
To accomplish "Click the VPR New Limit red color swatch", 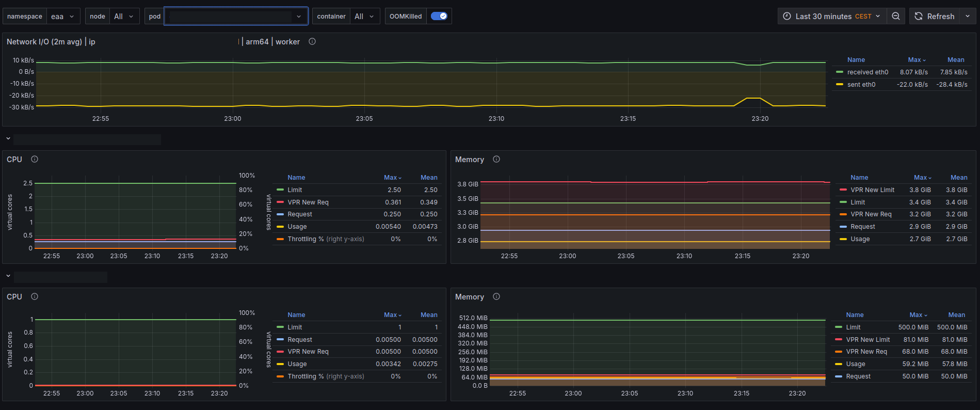I will [843, 190].
